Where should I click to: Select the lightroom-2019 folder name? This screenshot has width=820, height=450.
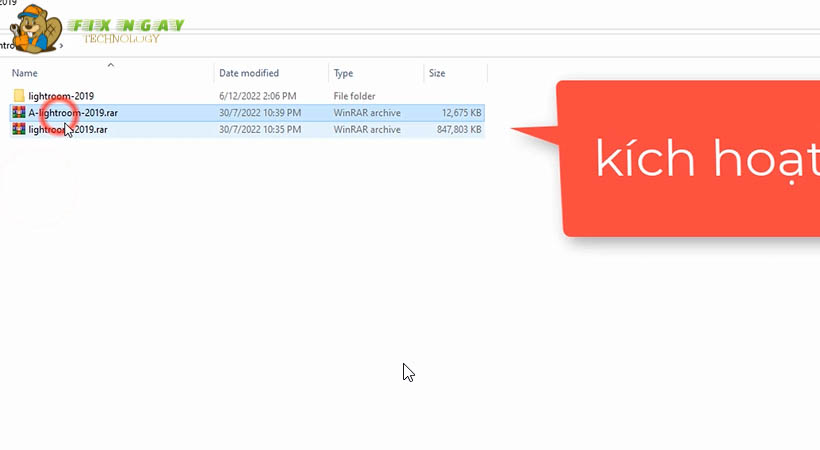pos(61,96)
